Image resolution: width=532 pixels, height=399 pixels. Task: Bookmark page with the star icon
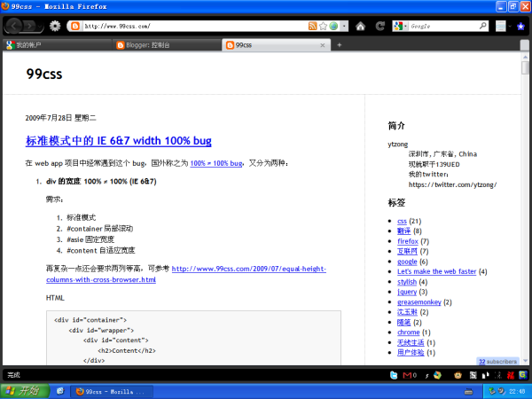[x=322, y=27]
